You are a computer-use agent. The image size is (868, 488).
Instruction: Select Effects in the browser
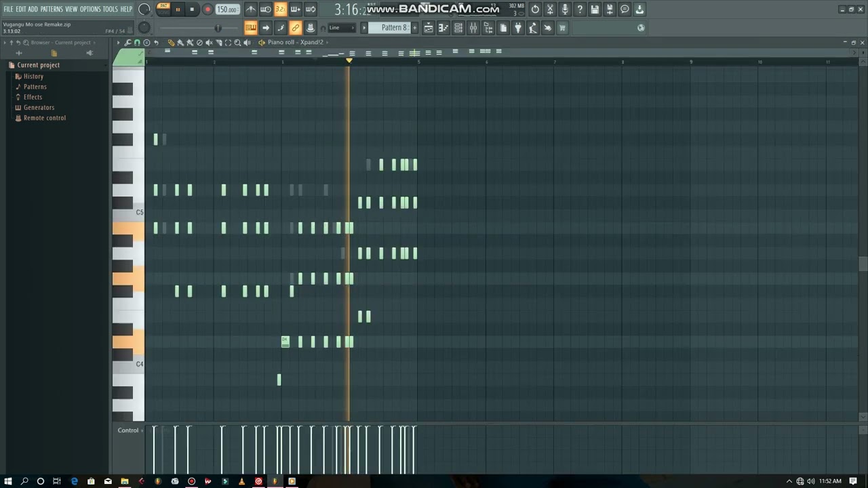(x=33, y=97)
